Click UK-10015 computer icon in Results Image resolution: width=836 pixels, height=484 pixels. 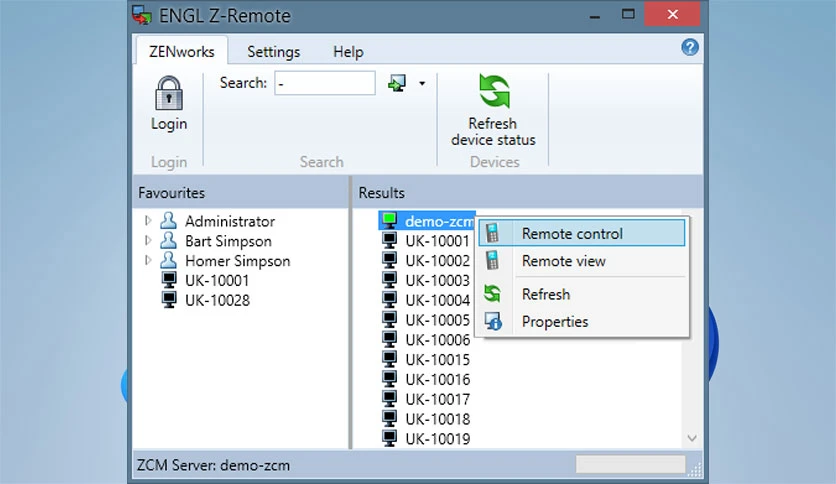pyautogui.click(x=390, y=359)
